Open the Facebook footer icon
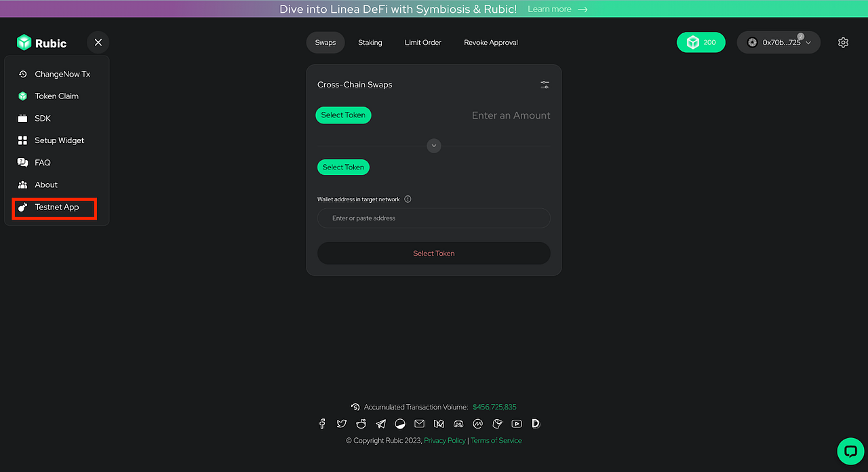868x472 pixels. 322,424
